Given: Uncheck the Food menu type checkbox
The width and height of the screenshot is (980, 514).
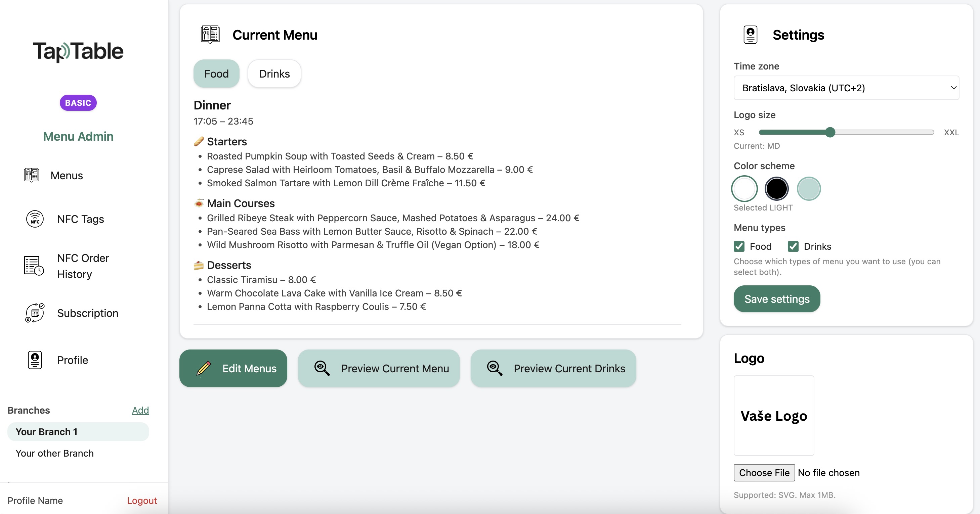Looking at the screenshot, I should click(739, 246).
